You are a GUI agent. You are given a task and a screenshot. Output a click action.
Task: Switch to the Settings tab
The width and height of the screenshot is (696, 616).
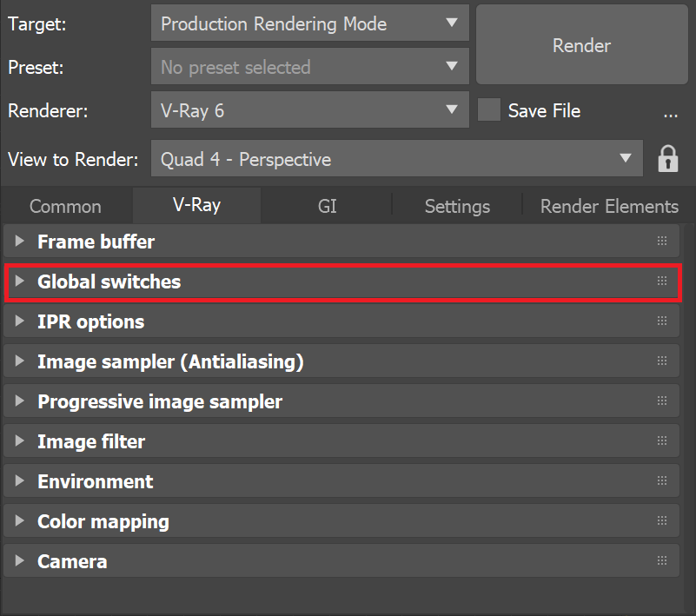click(456, 206)
